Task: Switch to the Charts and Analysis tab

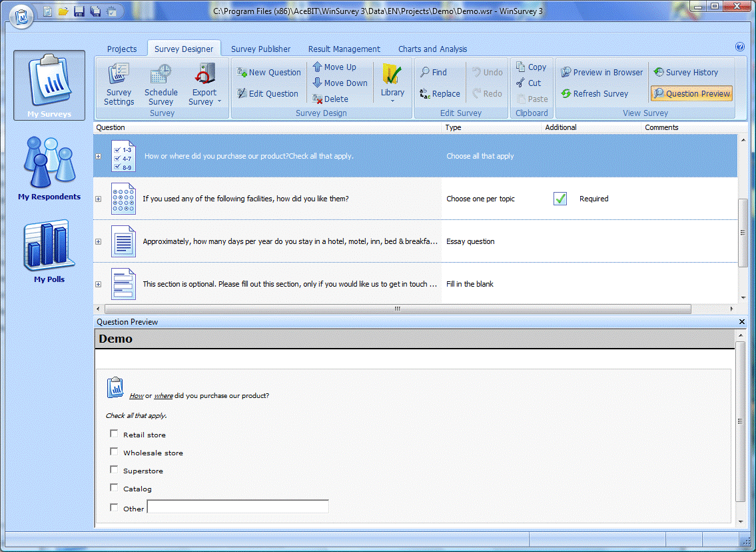Action: click(432, 49)
